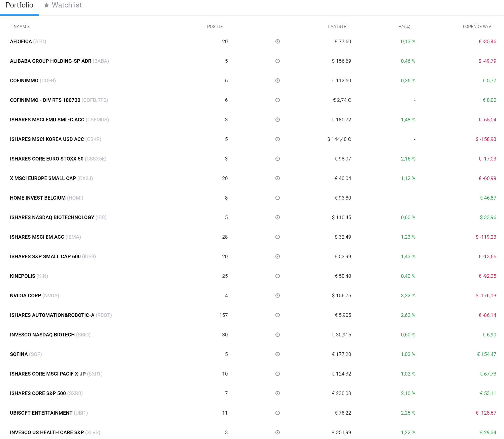
Task: Open KINEPOLIS (KIN) details
Action: [x=29, y=276]
